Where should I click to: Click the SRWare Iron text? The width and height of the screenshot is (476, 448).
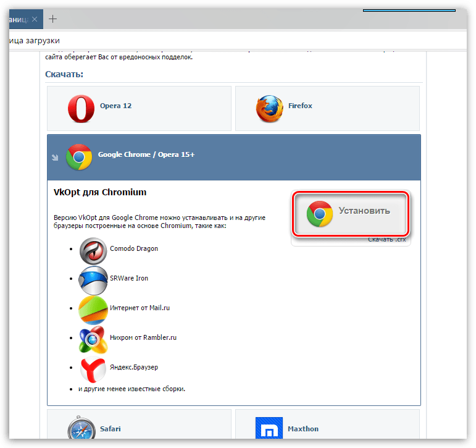tap(129, 278)
